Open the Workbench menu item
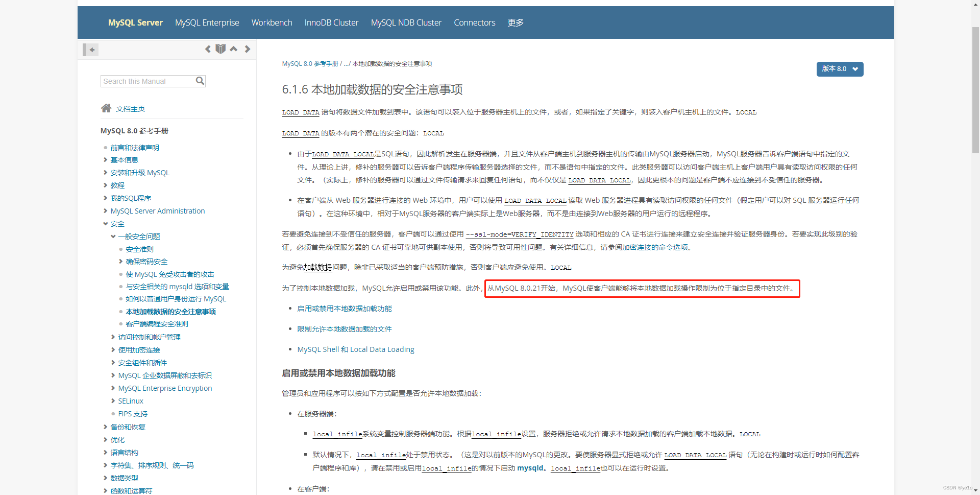Viewport: 980px width, 495px height. pyautogui.click(x=272, y=22)
